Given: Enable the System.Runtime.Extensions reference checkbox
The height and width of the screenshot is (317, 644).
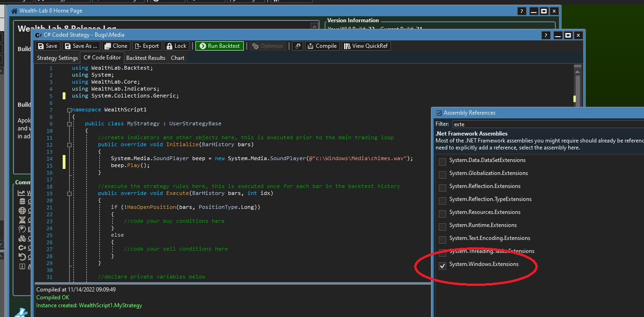Looking at the screenshot, I should [x=442, y=227].
